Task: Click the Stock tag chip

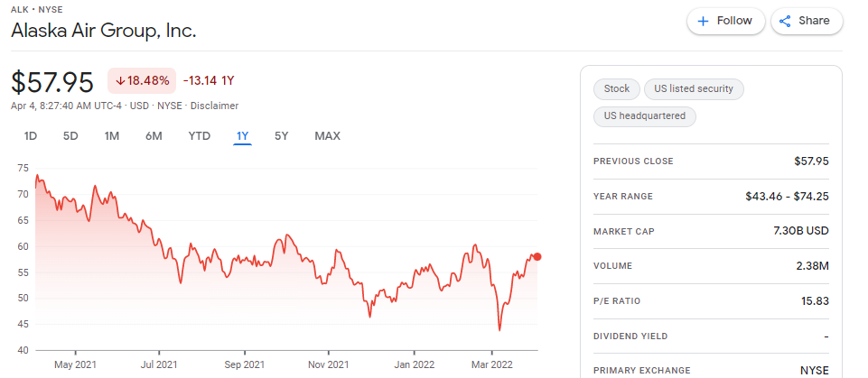Action: [x=617, y=88]
